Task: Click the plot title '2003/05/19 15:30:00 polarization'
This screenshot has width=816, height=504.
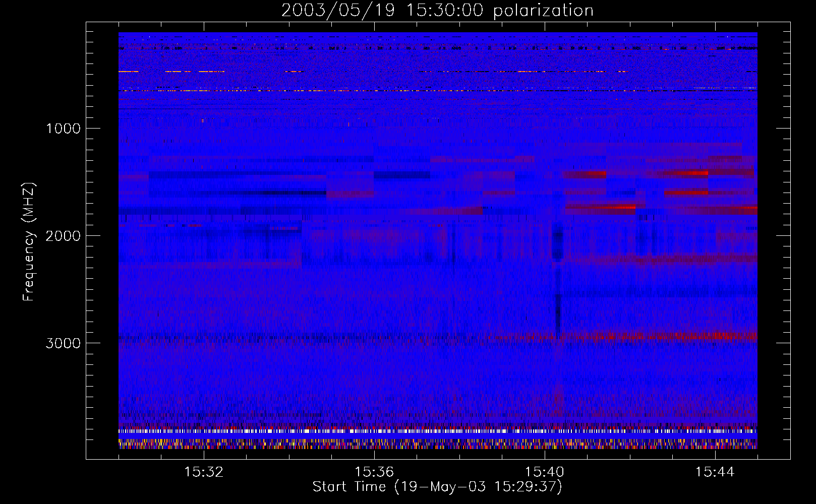Action: point(437,11)
